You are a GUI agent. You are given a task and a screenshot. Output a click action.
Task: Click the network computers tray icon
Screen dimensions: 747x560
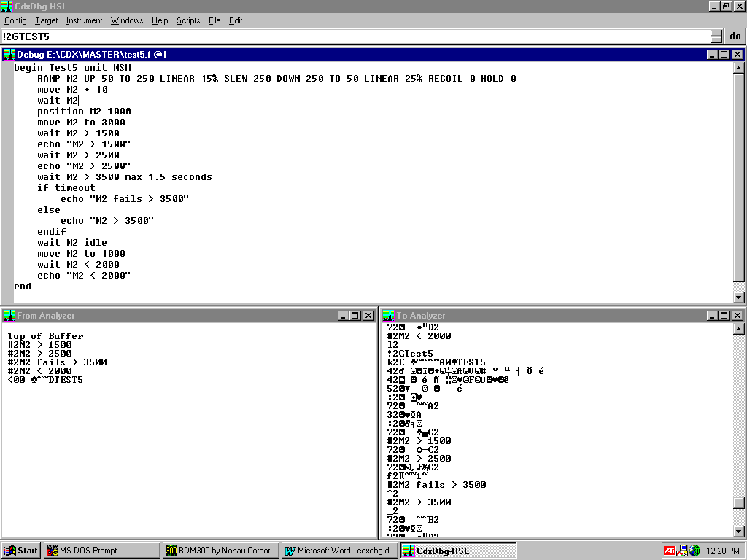pos(682,551)
